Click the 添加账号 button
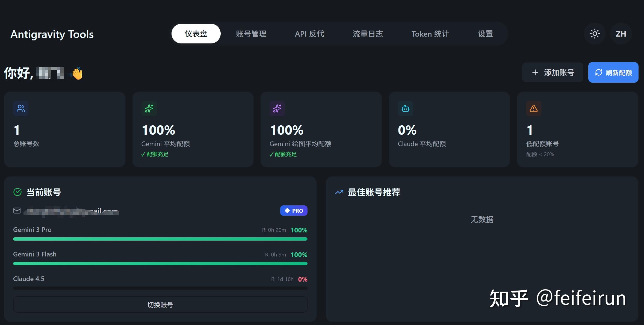 point(552,72)
